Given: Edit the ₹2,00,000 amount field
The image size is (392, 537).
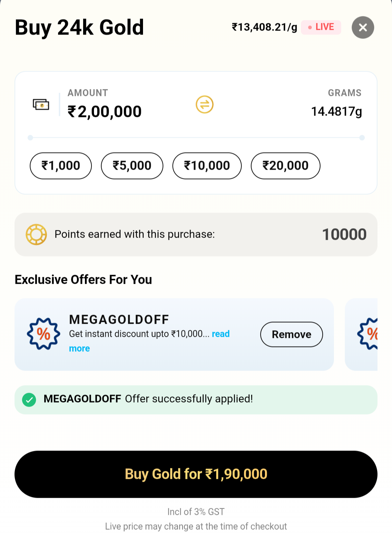Looking at the screenshot, I should (x=105, y=112).
